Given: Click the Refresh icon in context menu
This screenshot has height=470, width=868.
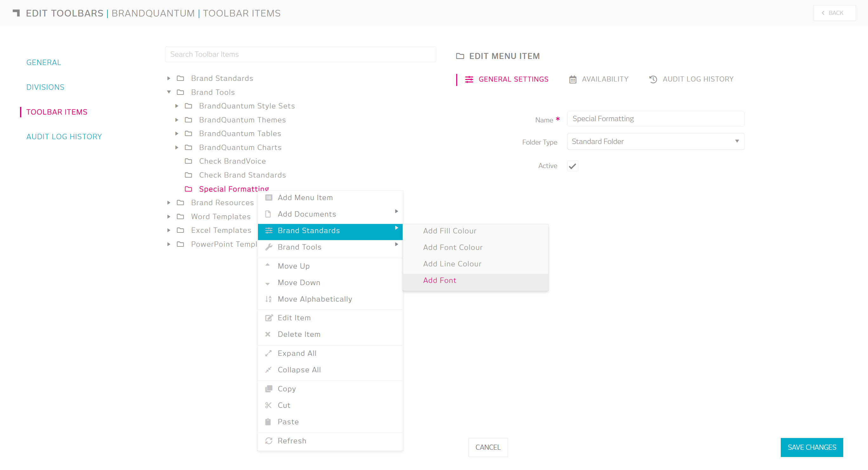Looking at the screenshot, I should [269, 441].
